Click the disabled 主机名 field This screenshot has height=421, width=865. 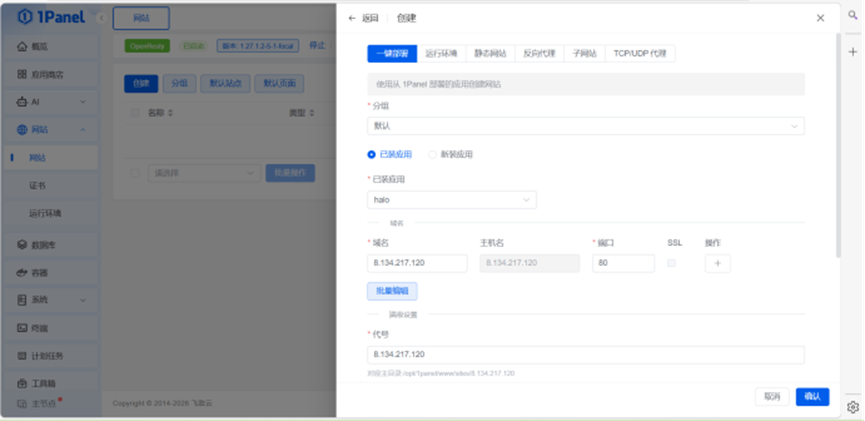(530, 263)
